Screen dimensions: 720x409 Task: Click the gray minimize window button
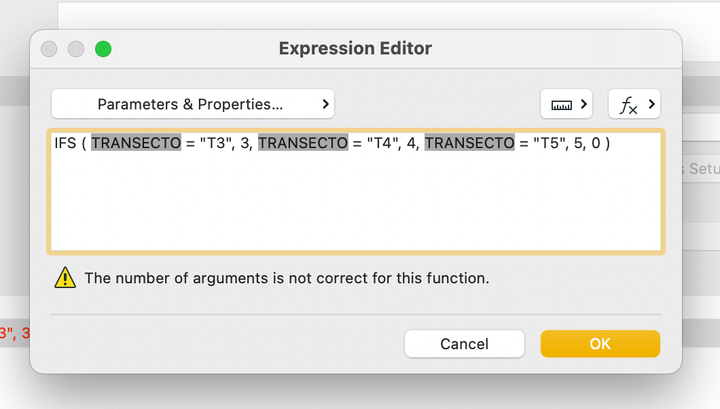[x=76, y=49]
